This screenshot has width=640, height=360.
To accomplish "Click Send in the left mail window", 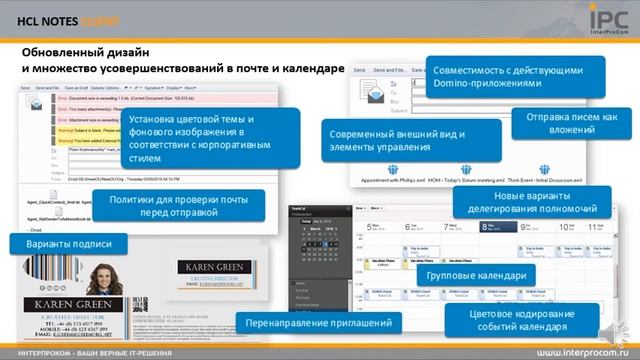I will pyautogui.click(x=25, y=88).
